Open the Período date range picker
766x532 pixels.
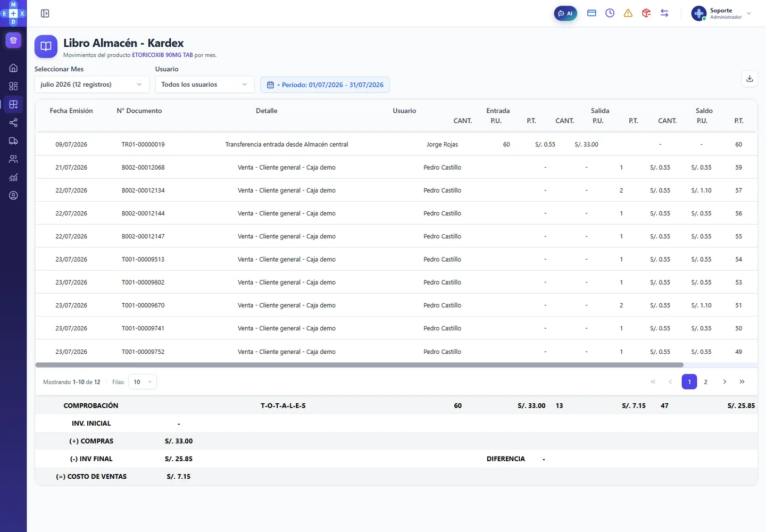[325, 85]
